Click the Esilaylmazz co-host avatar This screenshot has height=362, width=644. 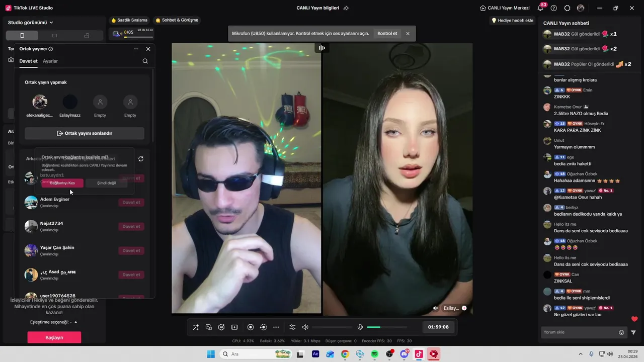(70, 102)
